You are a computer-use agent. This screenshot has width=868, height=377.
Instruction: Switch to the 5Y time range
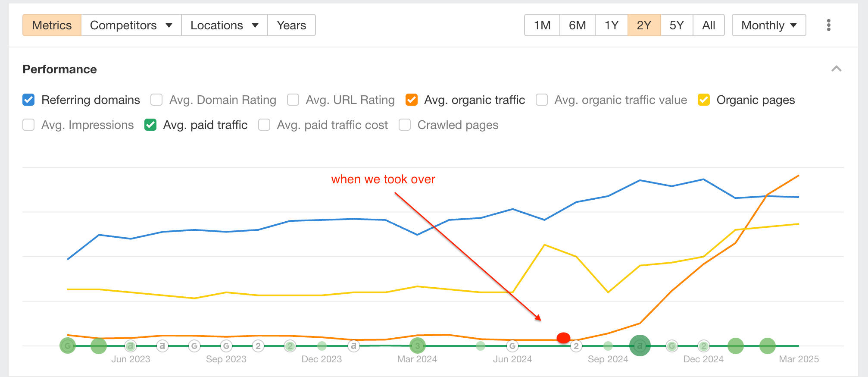[676, 25]
